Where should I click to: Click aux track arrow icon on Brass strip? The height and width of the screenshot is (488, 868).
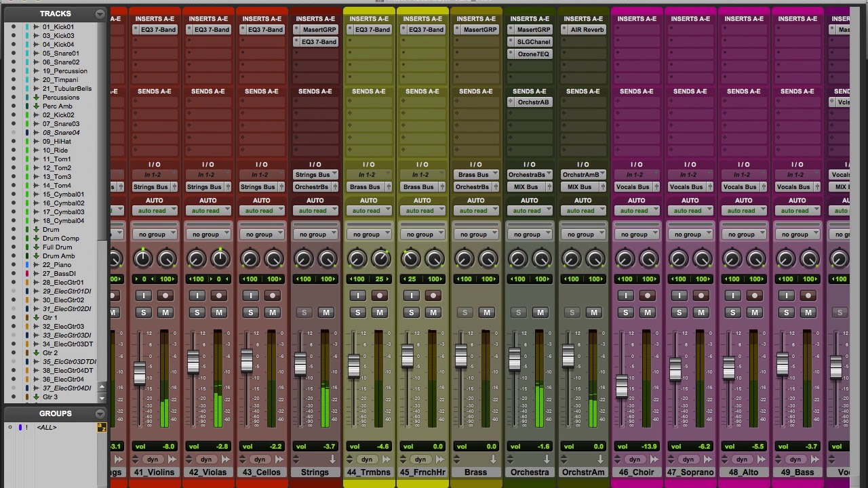(494, 460)
